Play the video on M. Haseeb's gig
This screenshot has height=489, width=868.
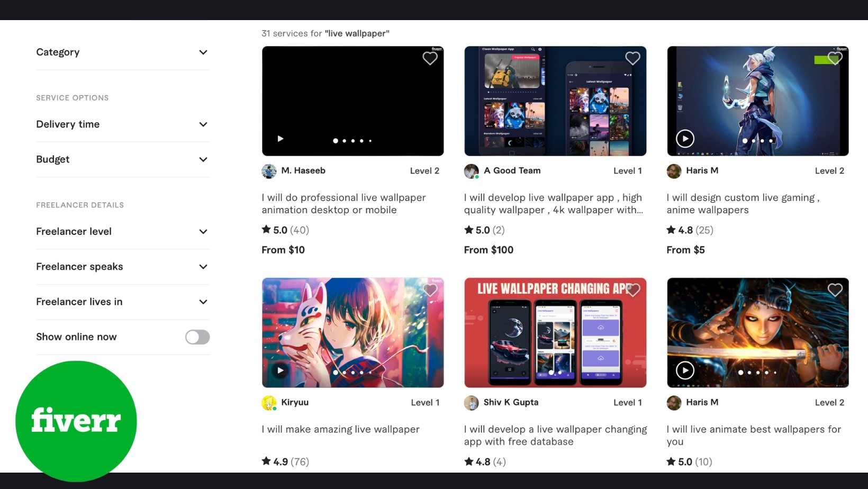point(281,139)
